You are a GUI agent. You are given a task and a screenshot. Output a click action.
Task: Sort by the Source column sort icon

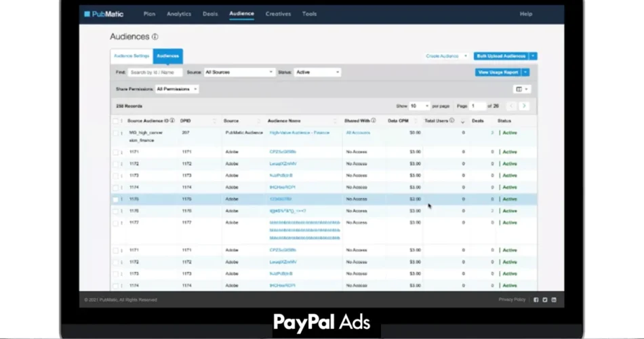(258, 121)
